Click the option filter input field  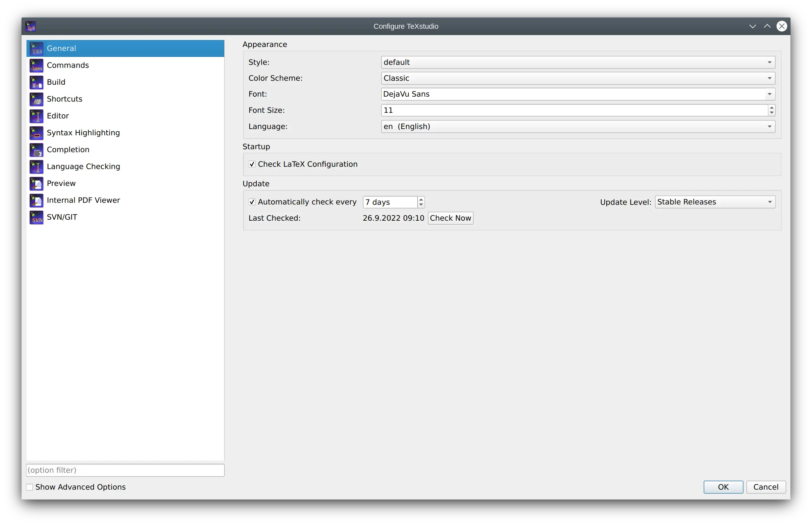pyautogui.click(x=125, y=470)
